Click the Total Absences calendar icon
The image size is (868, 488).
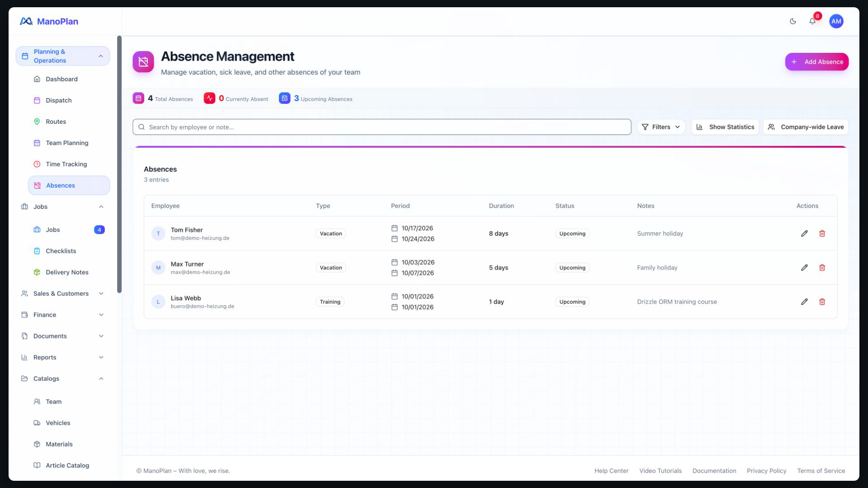[138, 98]
